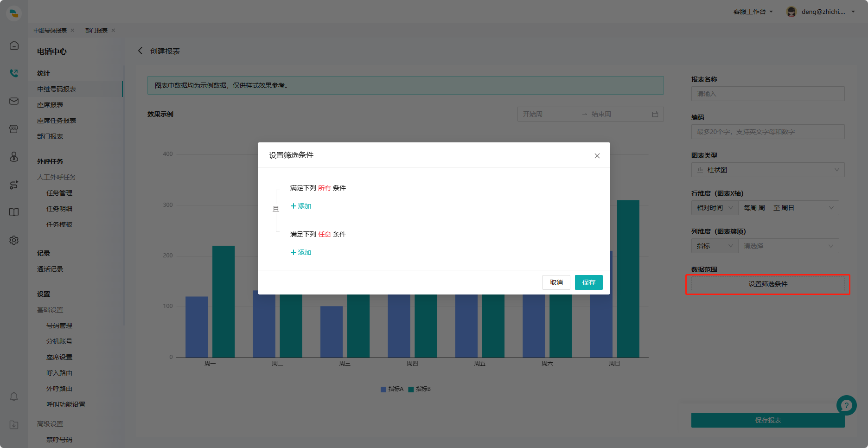This screenshot has height=448, width=868.
Task: Switch to the 部门报表 tab
Action: coord(96,30)
